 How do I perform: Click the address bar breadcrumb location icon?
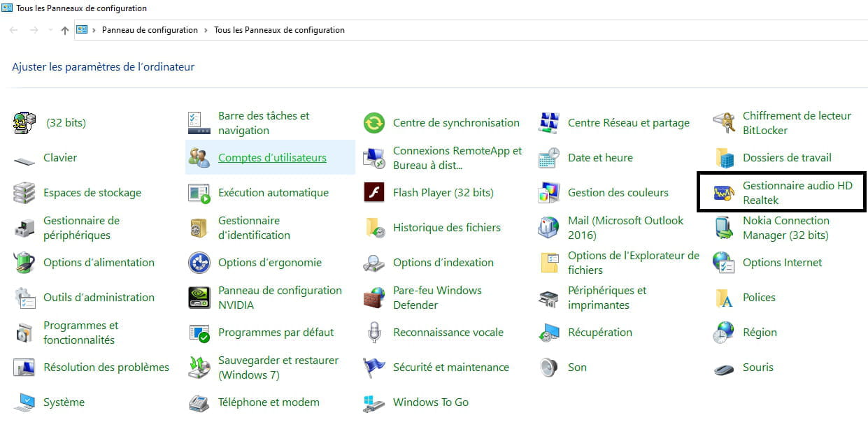tap(81, 30)
